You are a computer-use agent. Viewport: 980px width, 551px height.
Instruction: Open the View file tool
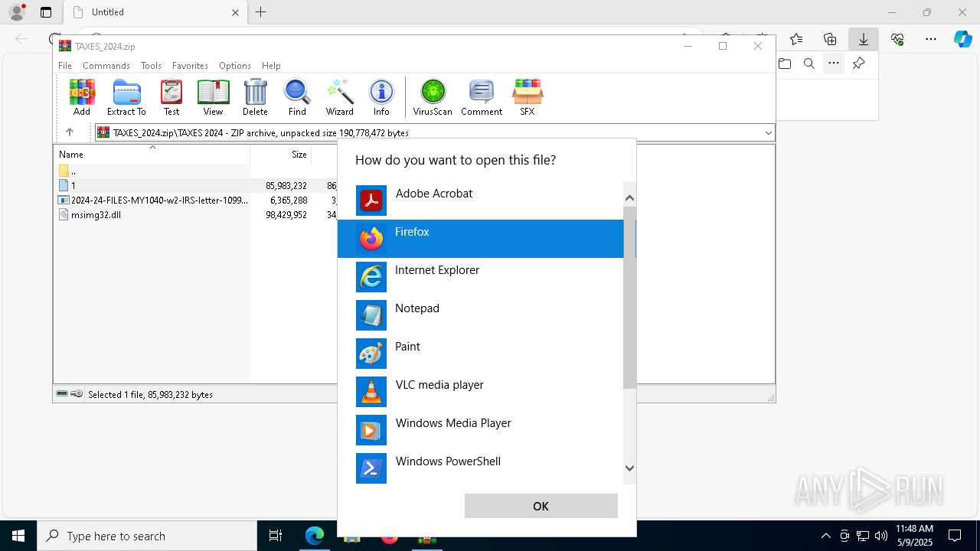(213, 97)
